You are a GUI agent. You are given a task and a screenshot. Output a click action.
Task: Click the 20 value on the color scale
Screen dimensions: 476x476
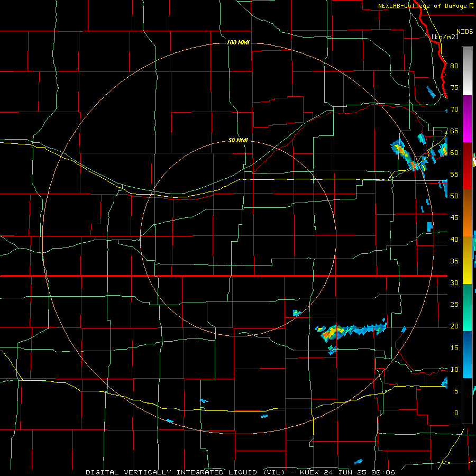pos(454,326)
